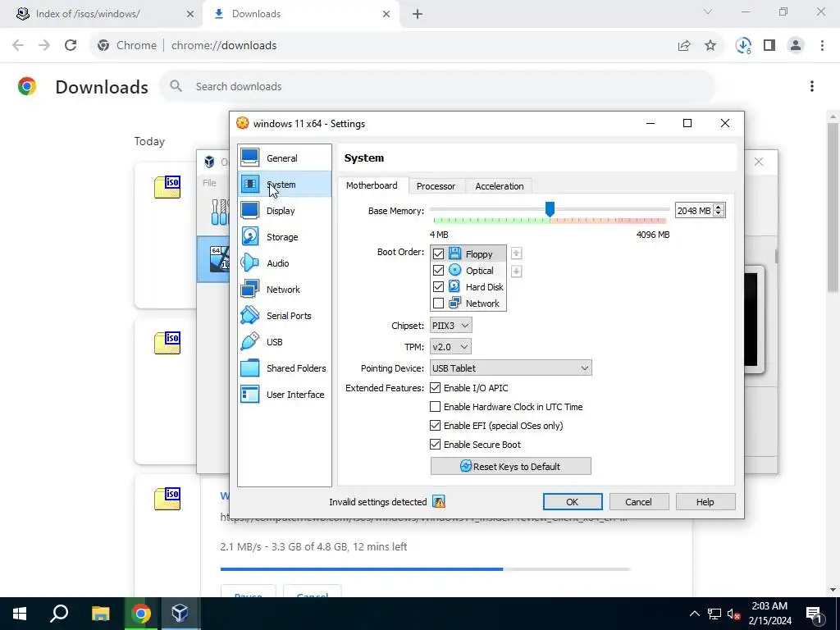Click Base Memory spinbox arrows
The height and width of the screenshot is (630, 840).
pyautogui.click(x=719, y=211)
